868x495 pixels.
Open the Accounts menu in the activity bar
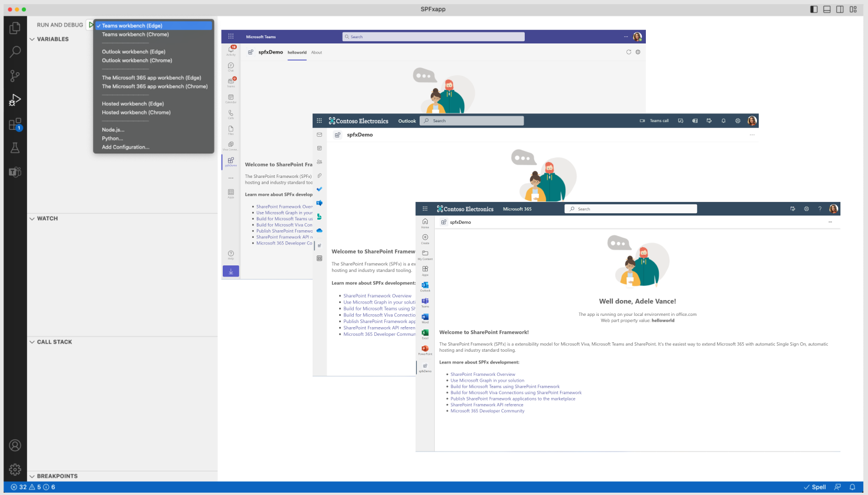coord(15,446)
